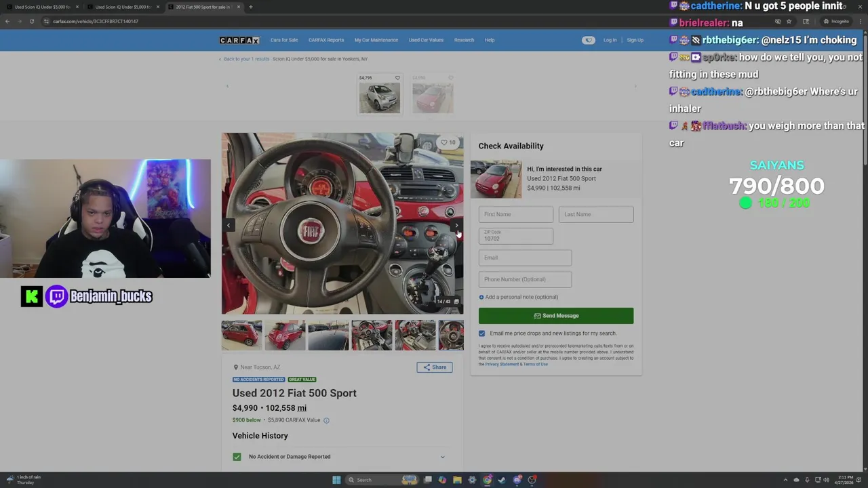Go to next photo with right arrow
868x488 pixels.
(x=456, y=226)
